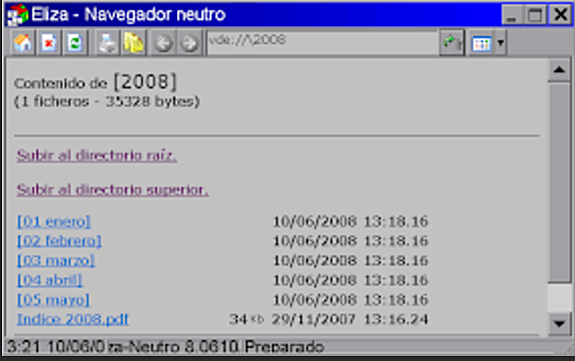Click the clock entry in the status bar
Image resolution: width=575 pixels, height=361 pixels.
pyautogui.click(x=55, y=347)
